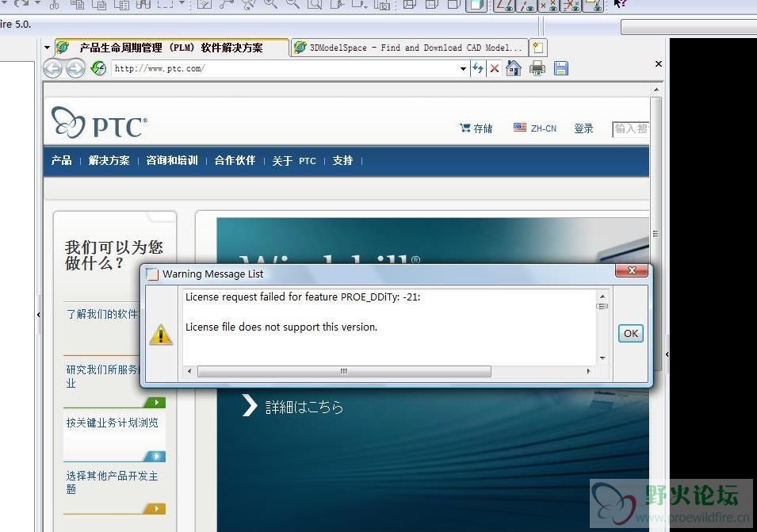Print the web page via printer icon
Image resolution: width=757 pixels, height=532 pixels.
(537, 68)
